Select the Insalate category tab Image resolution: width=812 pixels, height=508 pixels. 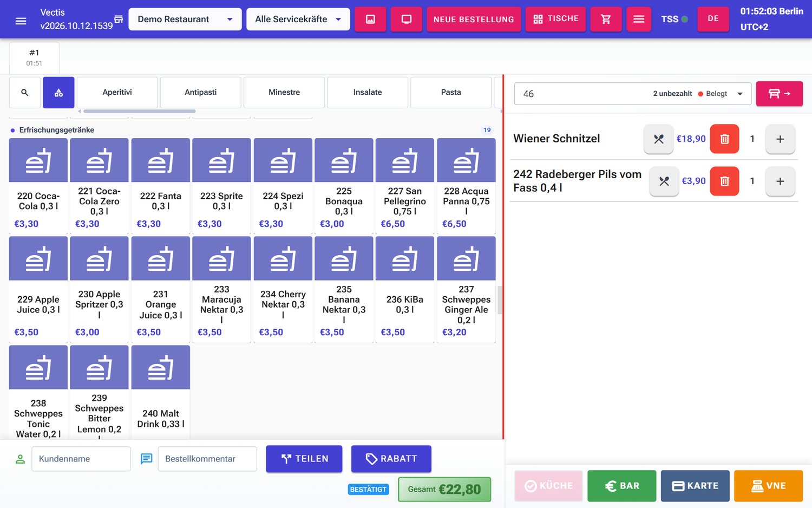coord(368,93)
